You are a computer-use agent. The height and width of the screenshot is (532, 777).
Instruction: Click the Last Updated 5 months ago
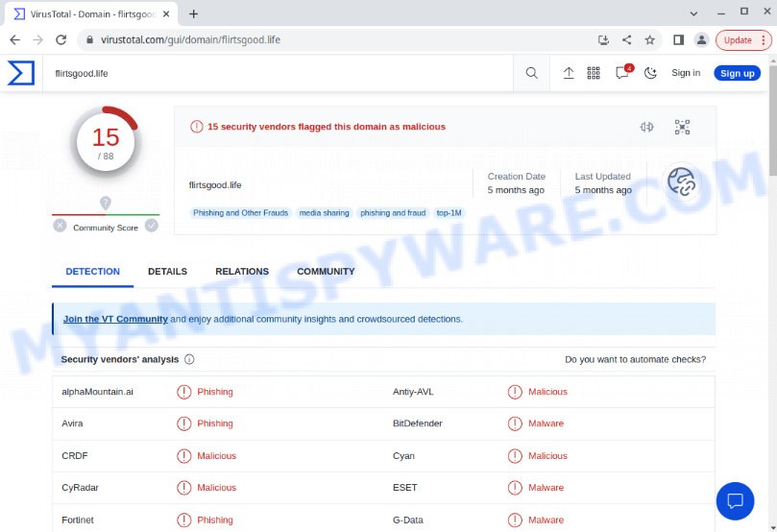(x=603, y=183)
